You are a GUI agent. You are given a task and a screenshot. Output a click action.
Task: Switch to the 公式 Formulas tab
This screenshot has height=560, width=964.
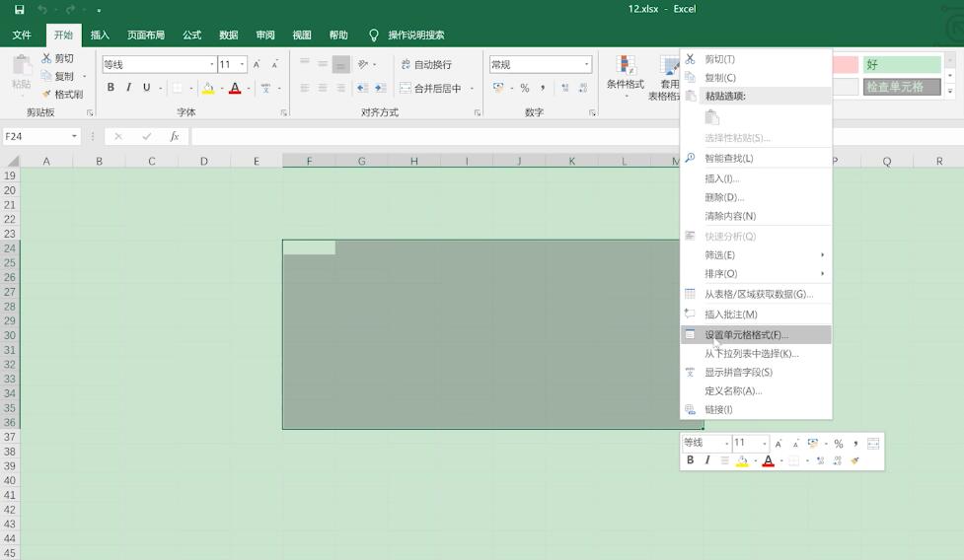point(191,35)
